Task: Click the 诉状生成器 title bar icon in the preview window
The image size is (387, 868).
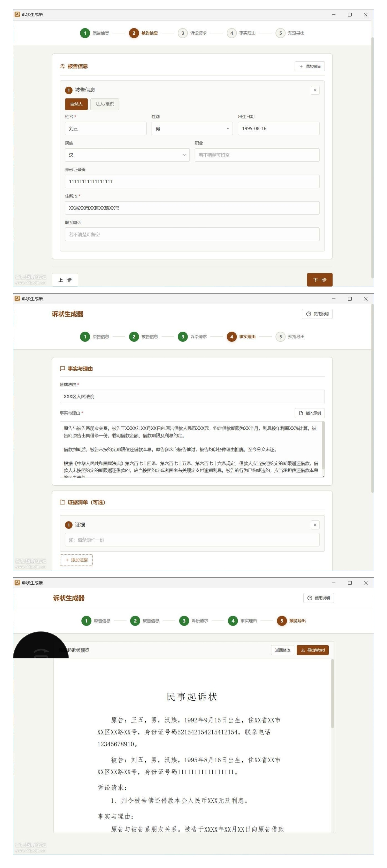Action: (x=17, y=583)
